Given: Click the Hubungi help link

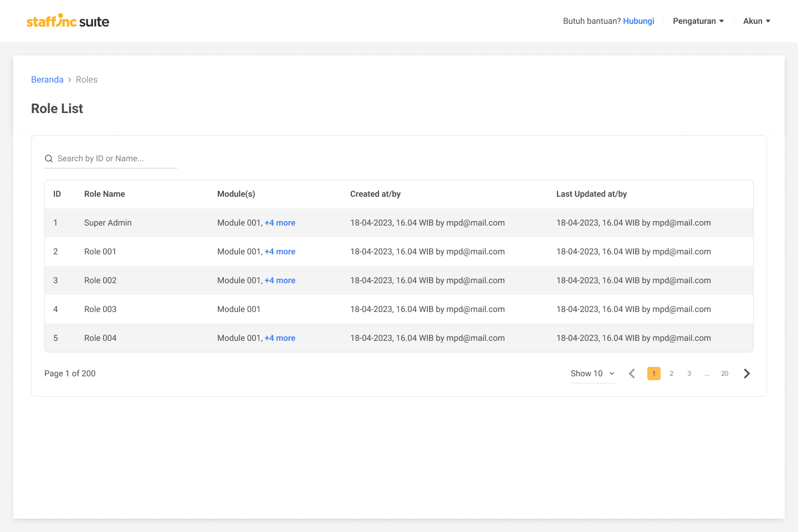Looking at the screenshot, I should [x=638, y=21].
